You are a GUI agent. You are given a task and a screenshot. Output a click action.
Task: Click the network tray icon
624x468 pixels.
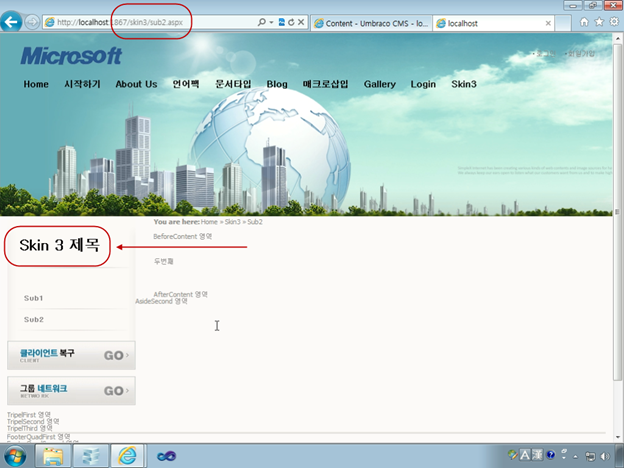click(x=590, y=456)
